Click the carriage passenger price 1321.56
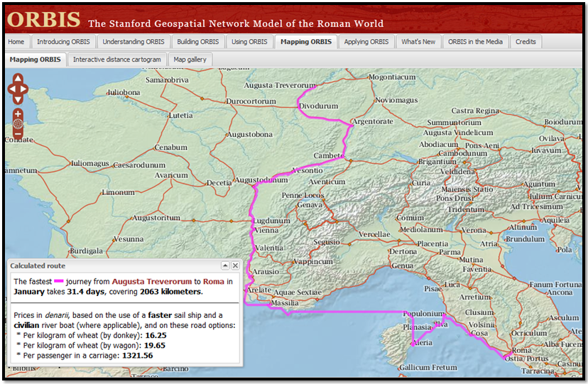Screen dimensions: 588x384 pyautogui.click(x=138, y=356)
